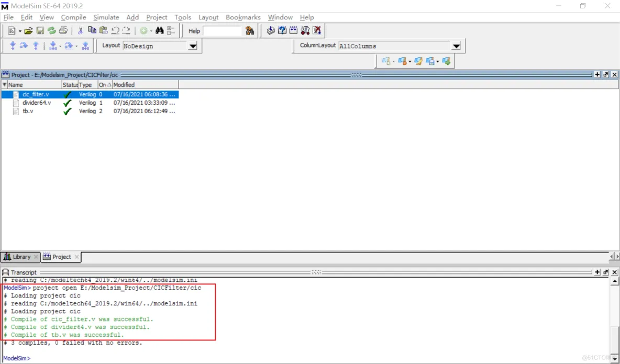Viewport: 620px width, 364px height.
Task: Click the Step Out up-arrow icon
Action: 36,46
